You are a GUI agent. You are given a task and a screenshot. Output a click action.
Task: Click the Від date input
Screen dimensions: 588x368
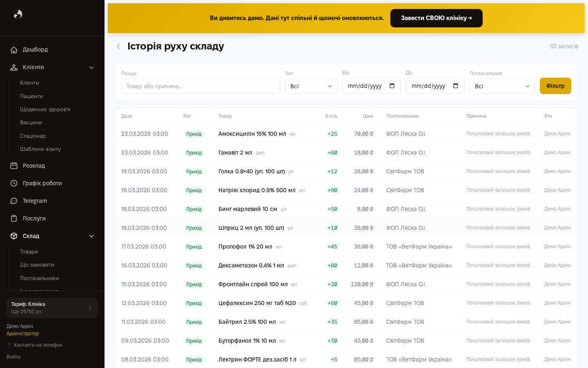372,86
